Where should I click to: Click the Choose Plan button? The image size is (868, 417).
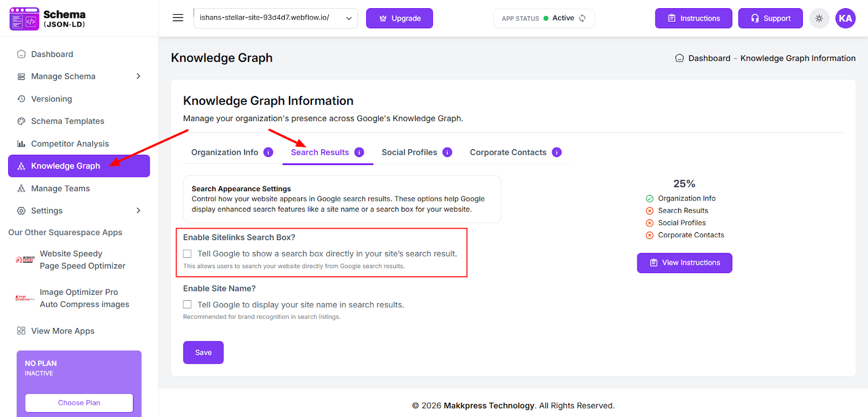click(79, 403)
